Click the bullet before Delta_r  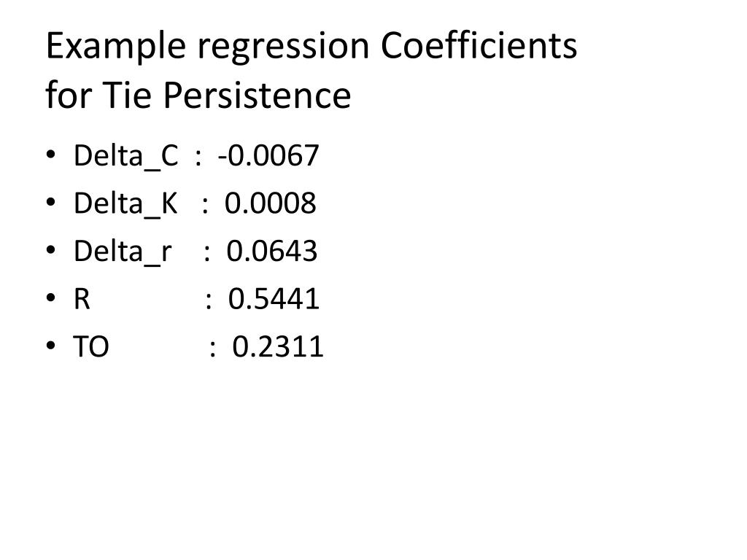coord(51,249)
